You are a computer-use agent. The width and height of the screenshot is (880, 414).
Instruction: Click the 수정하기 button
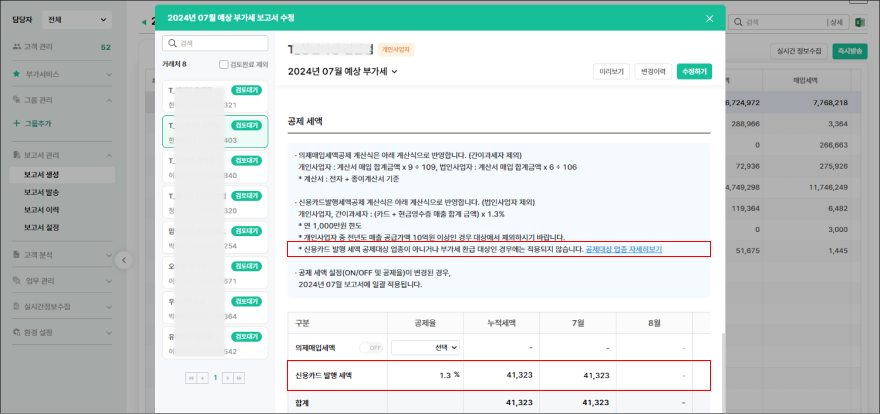coord(693,72)
